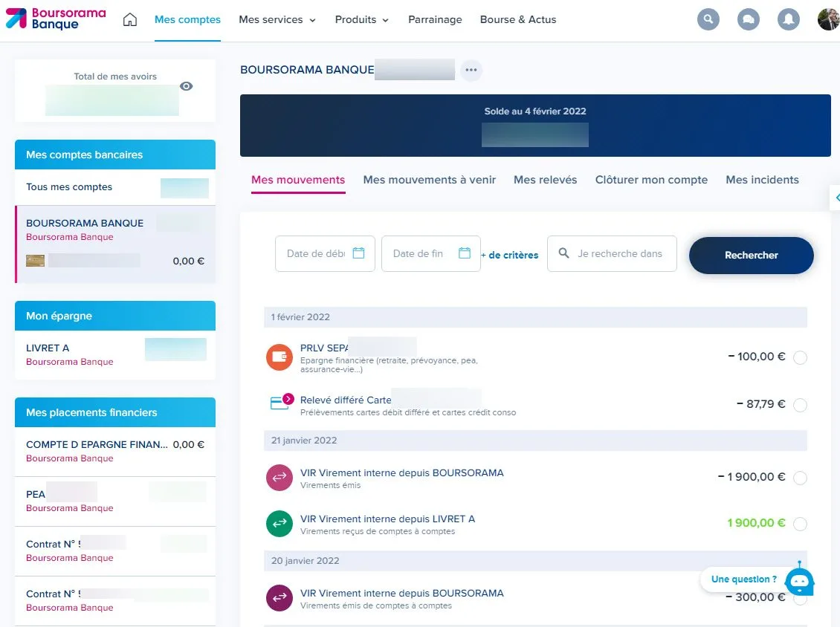Select the checkbox beside the 1 900,00 € credit
The image size is (840, 627).
point(801,524)
